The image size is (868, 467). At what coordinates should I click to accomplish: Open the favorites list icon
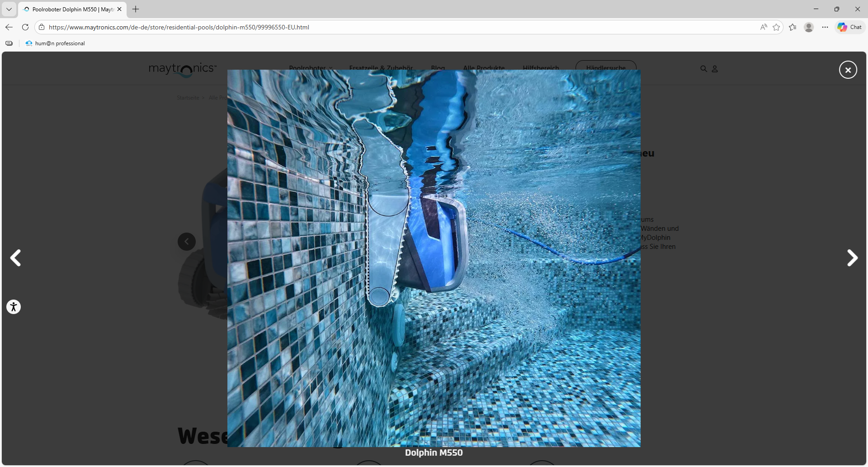[793, 27]
